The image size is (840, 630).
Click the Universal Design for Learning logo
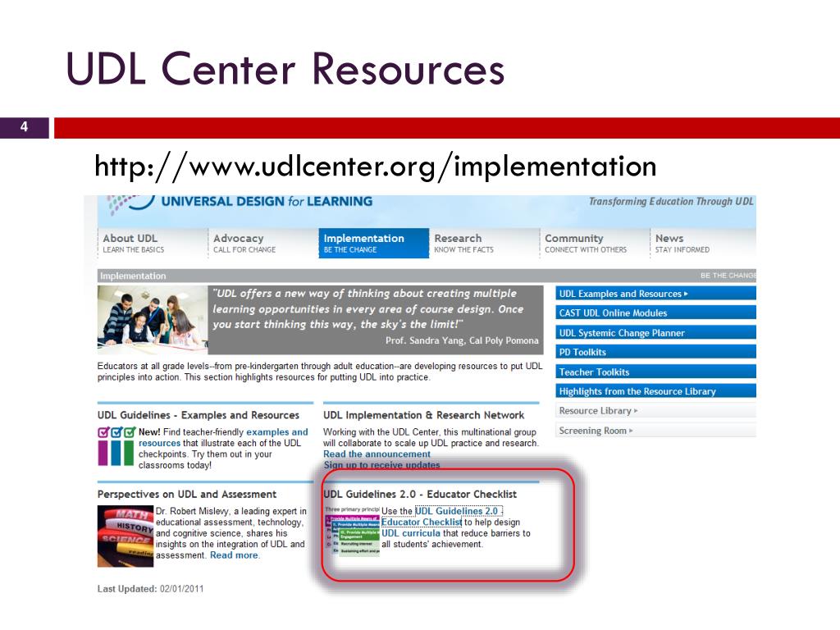tap(240, 203)
